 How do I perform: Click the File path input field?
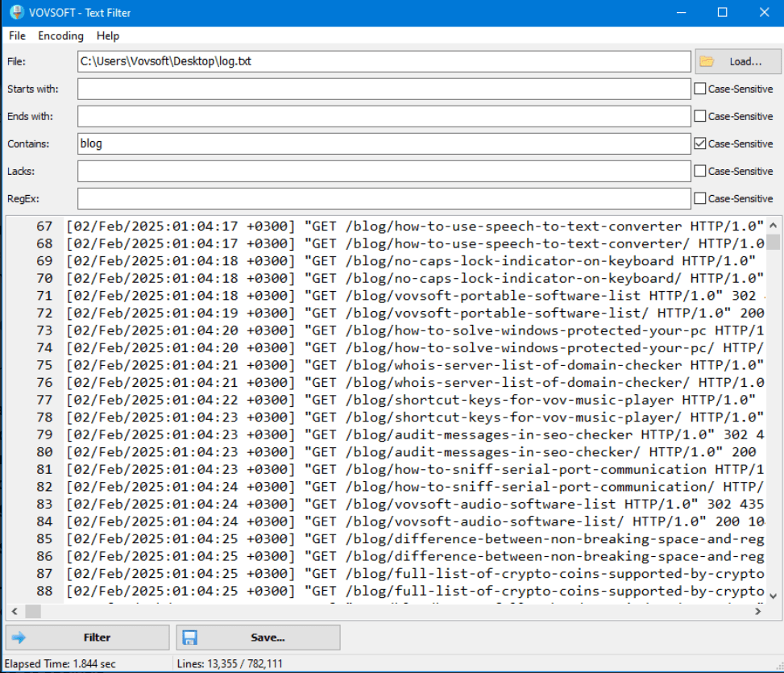[384, 61]
